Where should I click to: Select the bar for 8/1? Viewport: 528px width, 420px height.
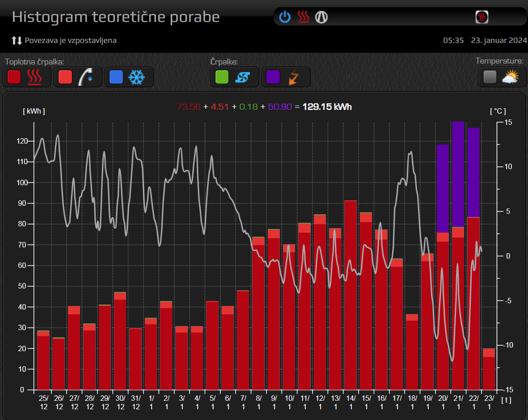click(x=258, y=313)
